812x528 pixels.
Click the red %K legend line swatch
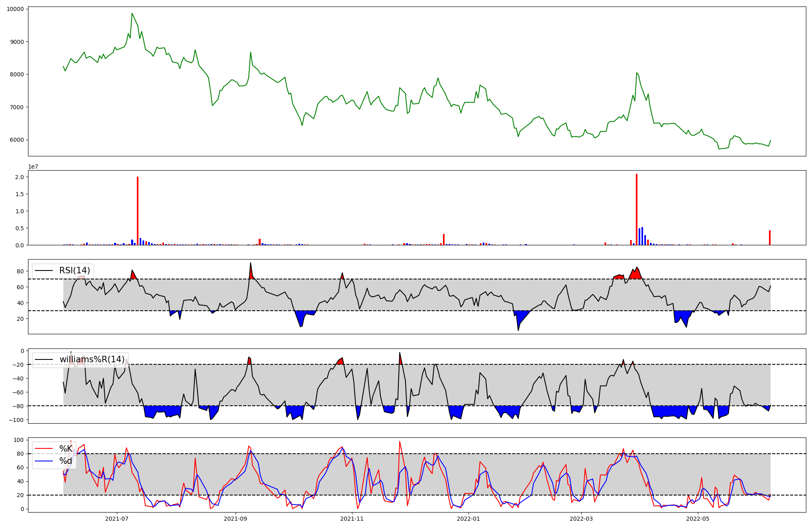click(44, 449)
